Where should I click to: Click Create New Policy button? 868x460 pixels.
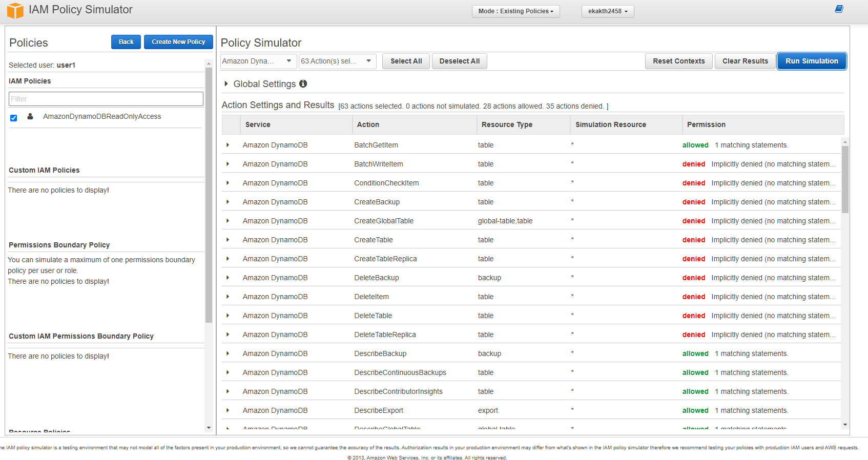click(178, 42)
